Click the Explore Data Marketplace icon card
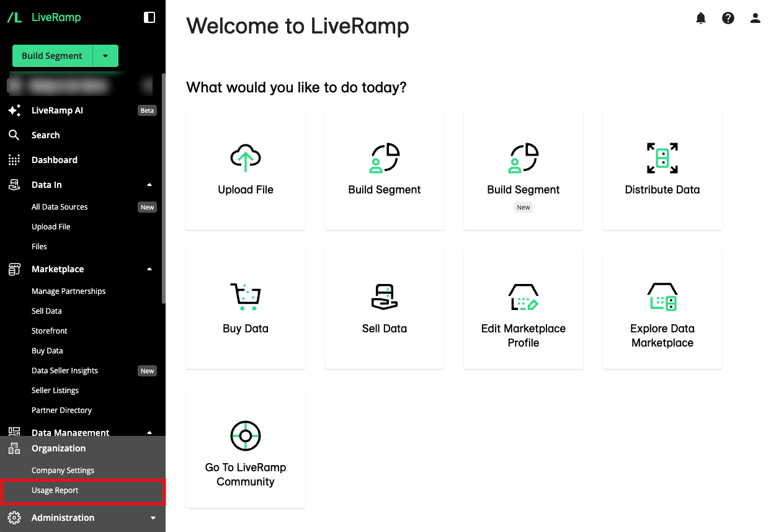 662,309
